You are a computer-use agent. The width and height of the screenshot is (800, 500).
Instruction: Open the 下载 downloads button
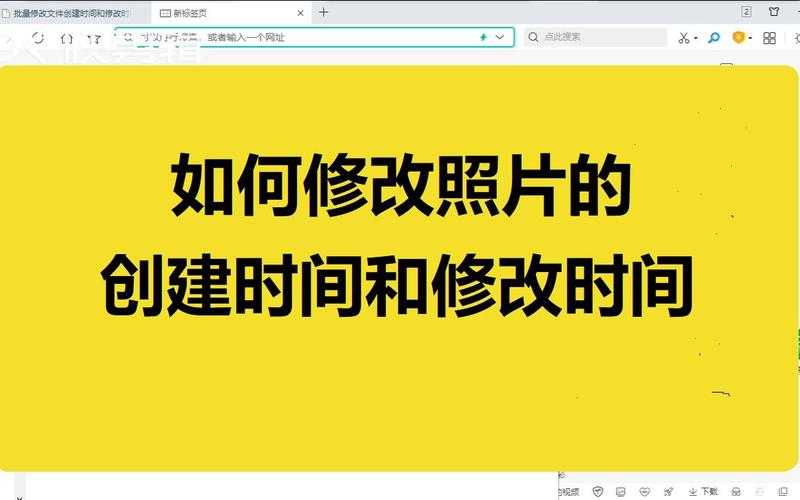coord(703,492)
